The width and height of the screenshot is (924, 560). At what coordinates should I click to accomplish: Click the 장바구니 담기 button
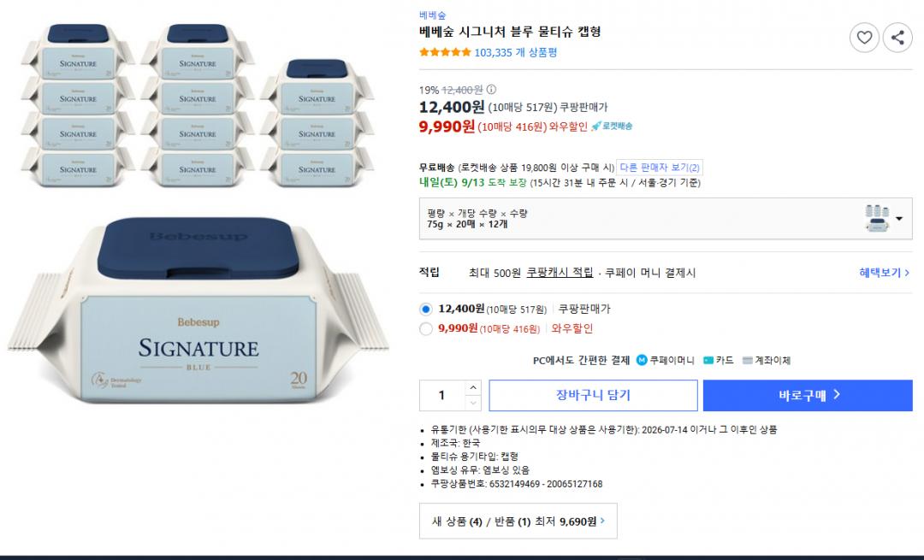click(593, 395)
